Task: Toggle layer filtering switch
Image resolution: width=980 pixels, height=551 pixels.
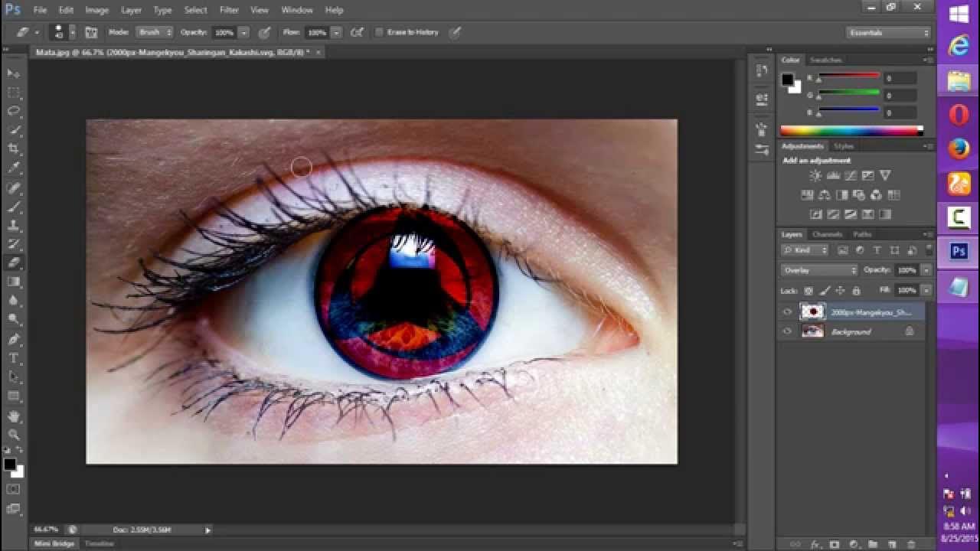Action: pyautogui.click(x=929, y=250)
